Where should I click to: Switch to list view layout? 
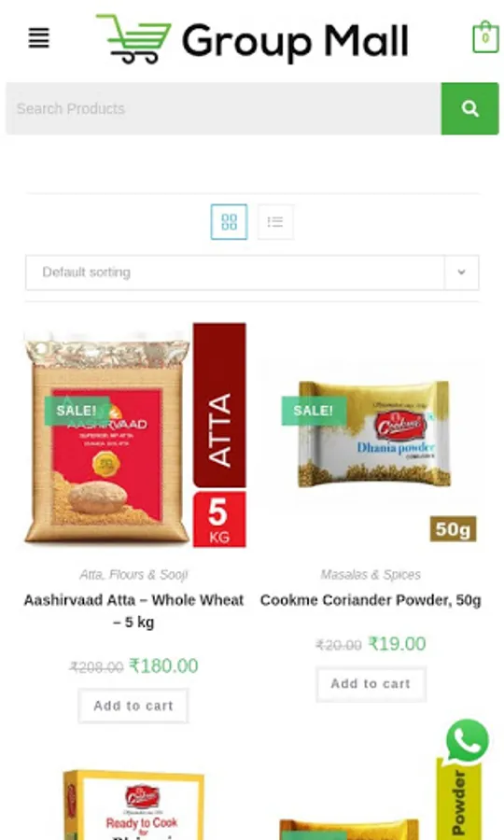pos(275,222)
